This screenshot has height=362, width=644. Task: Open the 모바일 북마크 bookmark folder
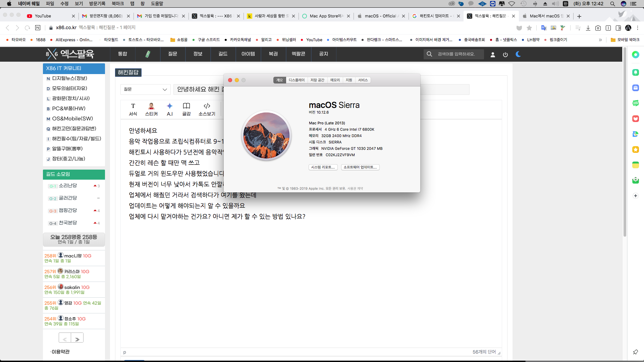coord(625,40)
